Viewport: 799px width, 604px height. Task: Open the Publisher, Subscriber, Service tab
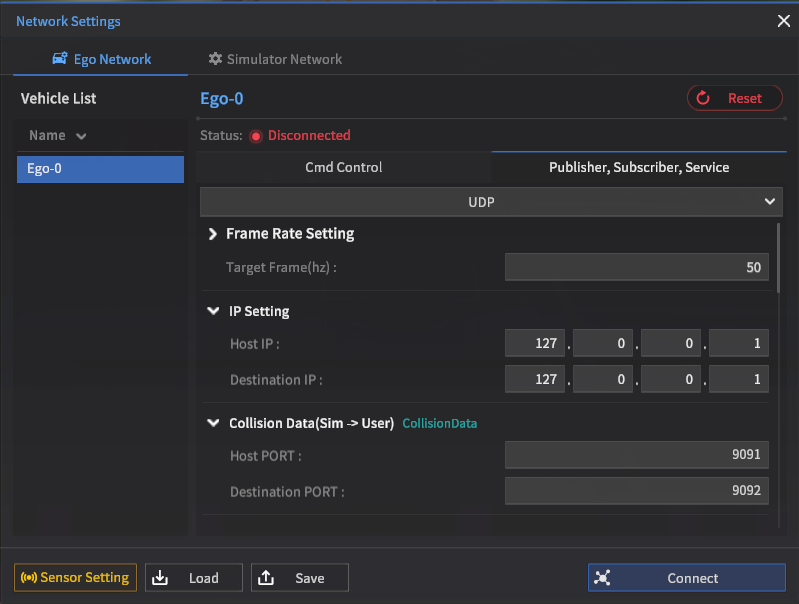point(639,167)
